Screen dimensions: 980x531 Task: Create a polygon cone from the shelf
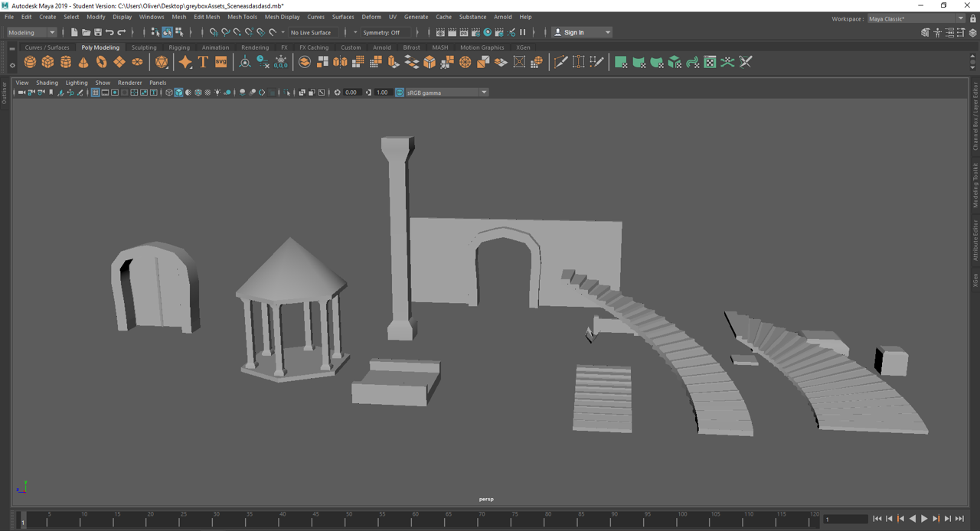click(83, 62)
